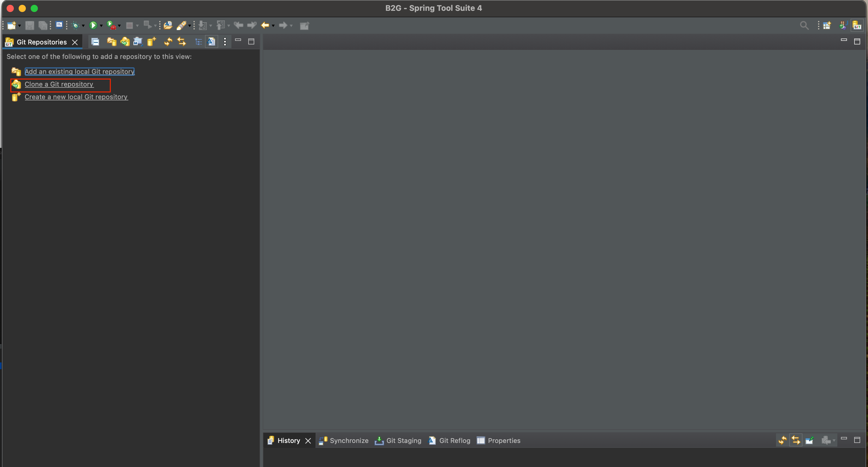Open the Search magnifier in main toolbar
Screen dimensions: 868x467
click(804, 25)
